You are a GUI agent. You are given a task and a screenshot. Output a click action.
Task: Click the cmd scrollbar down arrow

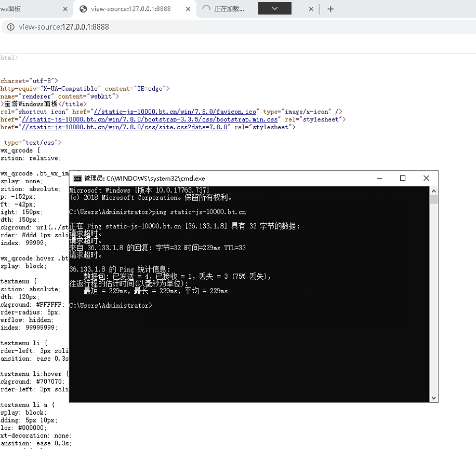tap(434, 398)
